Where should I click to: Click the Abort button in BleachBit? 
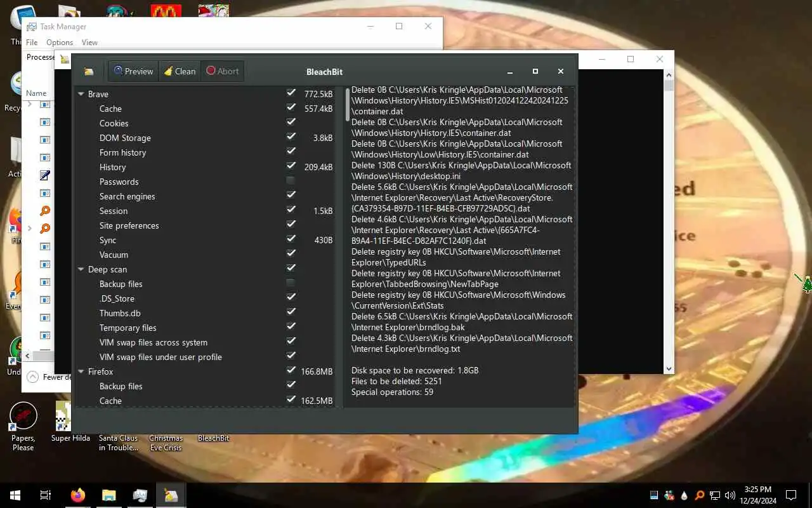[x=223, y=71]
